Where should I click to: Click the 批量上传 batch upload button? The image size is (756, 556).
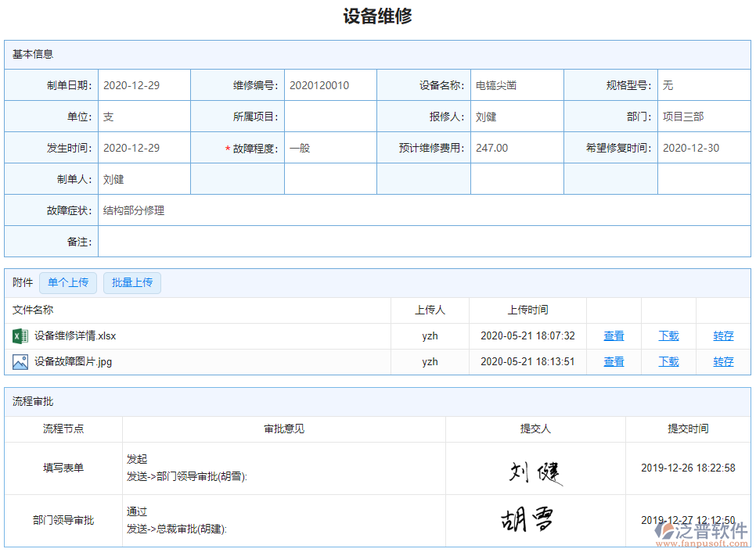pyautogui.click(x=131, y=283)
